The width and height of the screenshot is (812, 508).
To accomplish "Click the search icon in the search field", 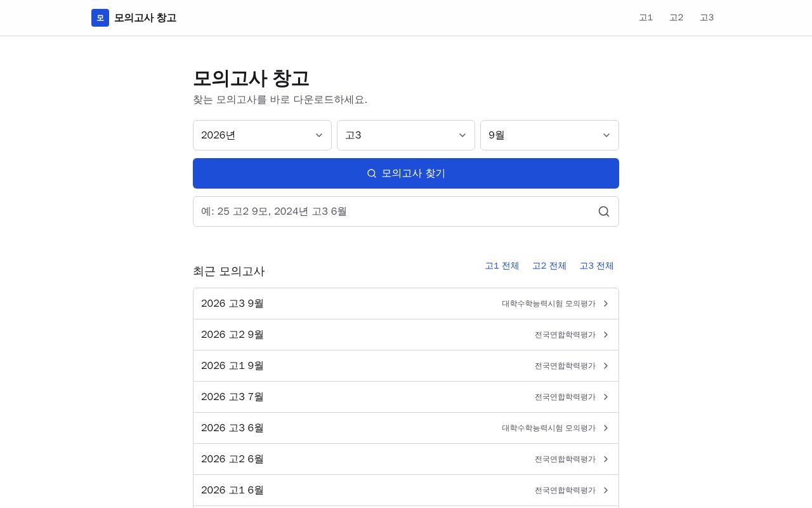I will click(604, 211).
